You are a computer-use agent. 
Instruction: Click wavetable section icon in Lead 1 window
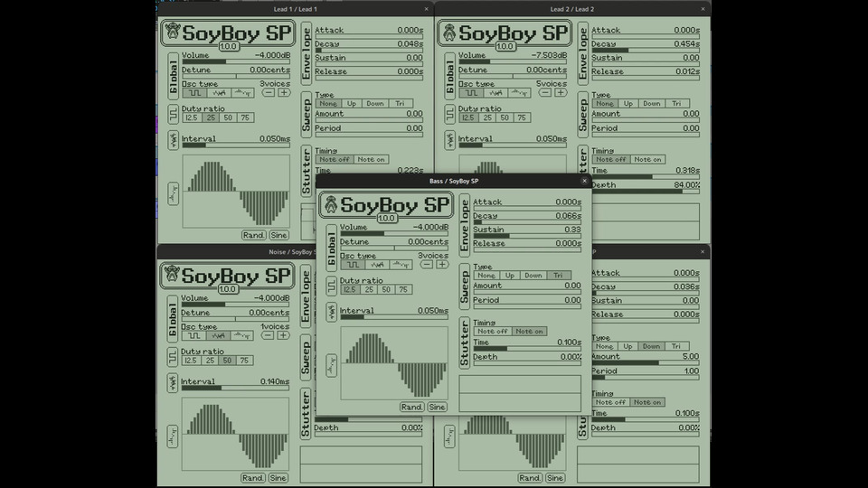pyautogui.click(x=173, y=193)
